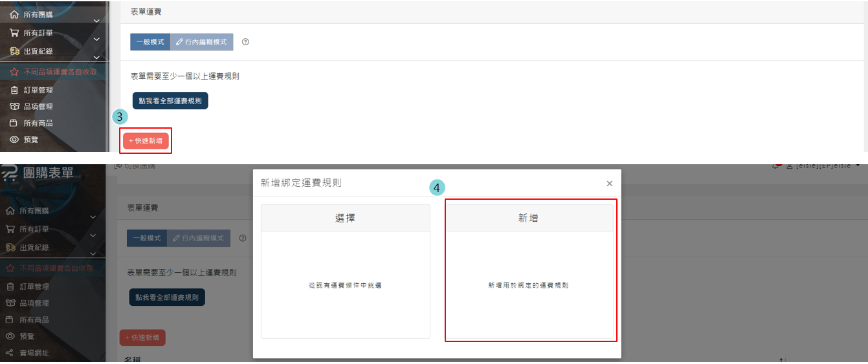The height and width of the screenshot is (364, 868).
Task: Click the help question mark in upper screenshot
Action: (245, 42)
